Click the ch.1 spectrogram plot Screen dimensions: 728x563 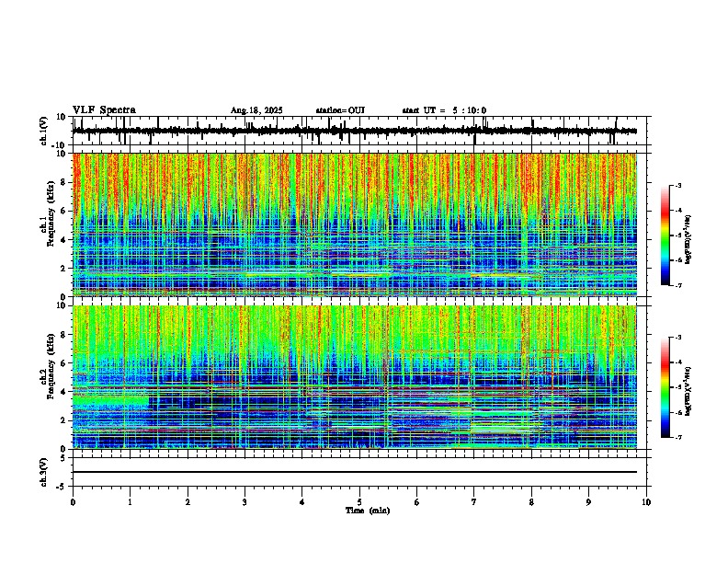pos(355,224)
